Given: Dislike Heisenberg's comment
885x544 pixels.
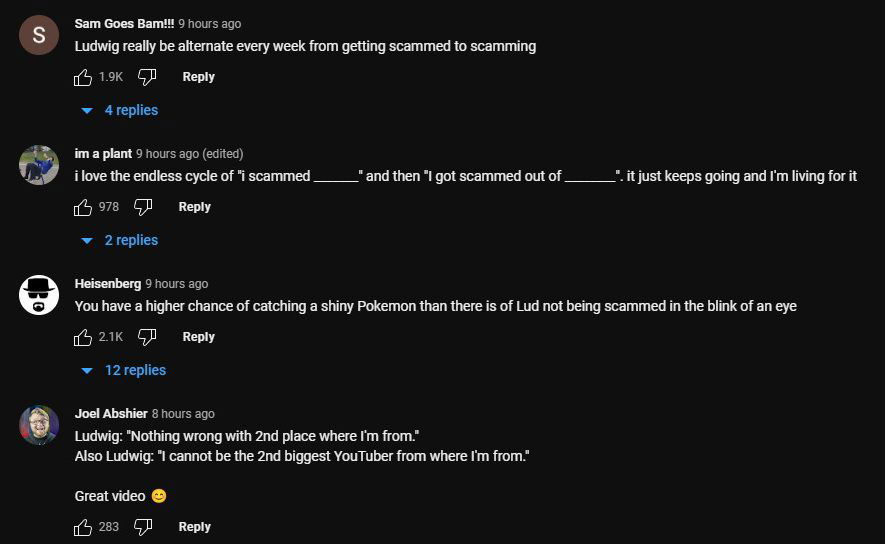Looking at the screenshot, I should [146, 337].
